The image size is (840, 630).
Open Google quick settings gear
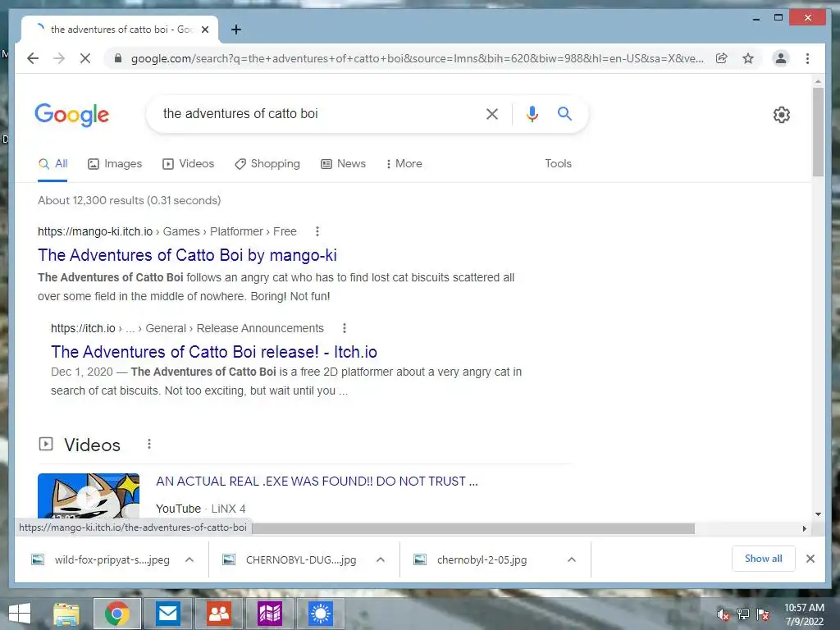pos(781,115)
